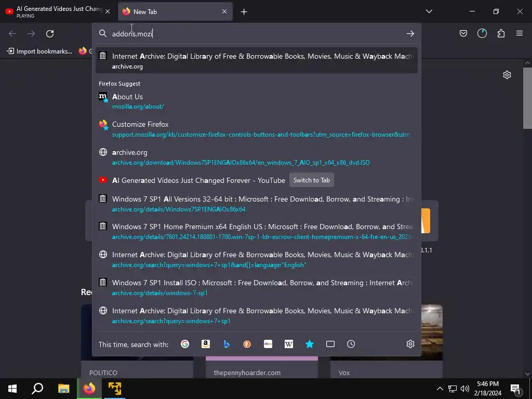The height and width of the screenshot is (399, 532).
Task: Reload the current page
Action: point(50,34)
